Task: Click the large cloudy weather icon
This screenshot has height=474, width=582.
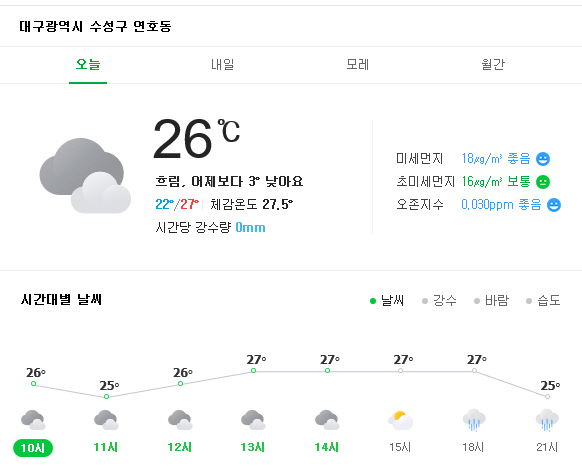Action: point(85,176)
